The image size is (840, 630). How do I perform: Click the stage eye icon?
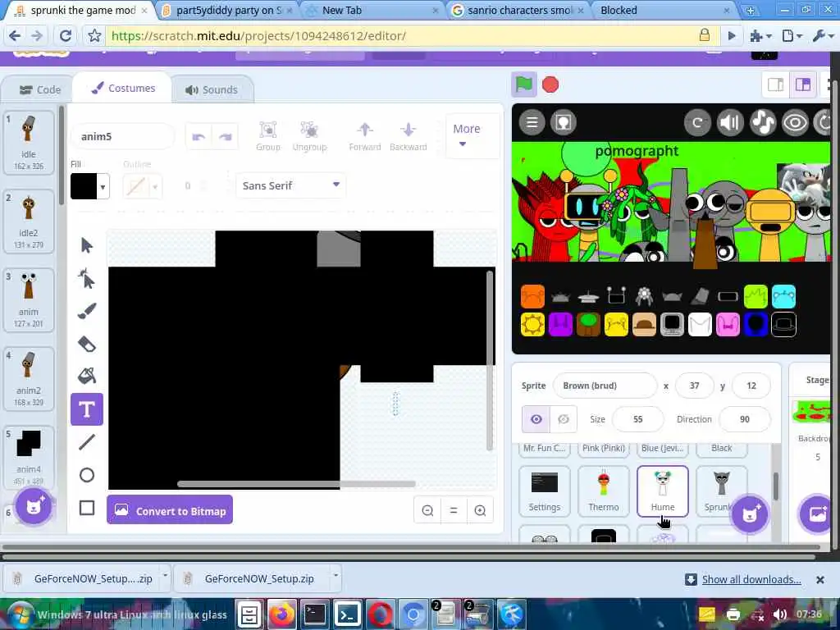click(795, 123)
